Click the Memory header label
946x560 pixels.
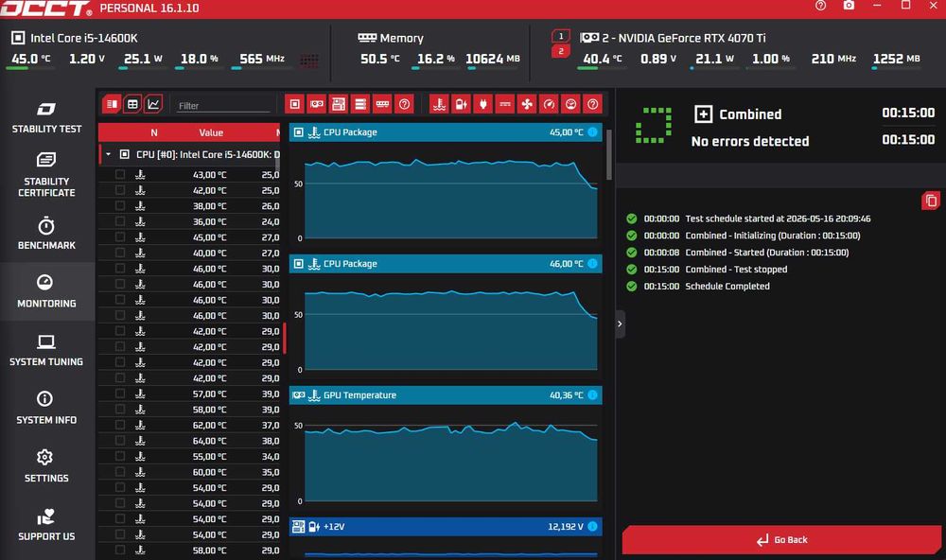[x=401, y=38]
